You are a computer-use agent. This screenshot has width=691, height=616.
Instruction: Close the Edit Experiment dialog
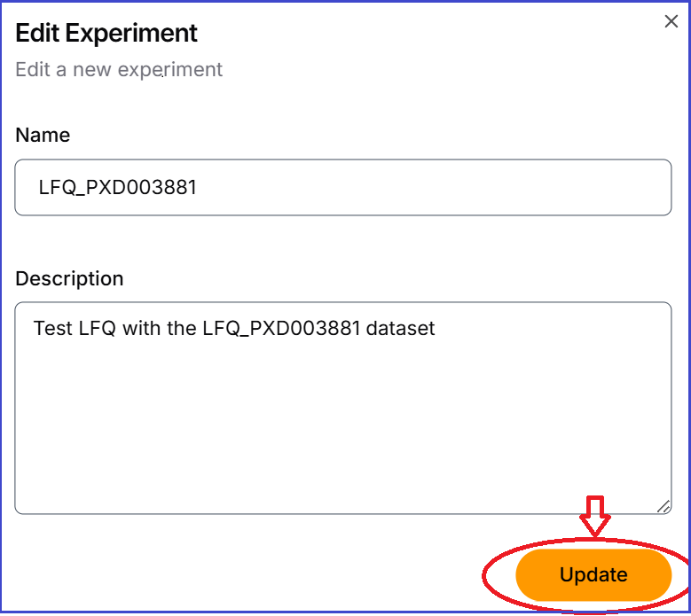tap(671, 22)
